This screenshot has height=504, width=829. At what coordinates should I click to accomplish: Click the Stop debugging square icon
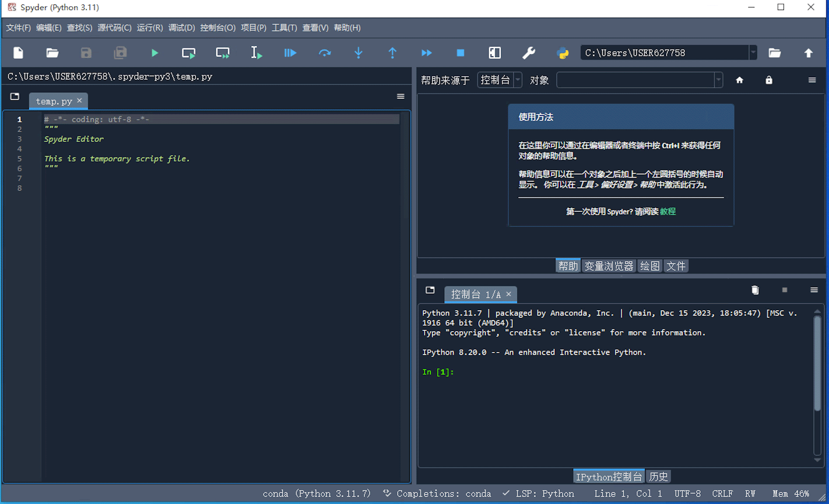click(460, 53)
